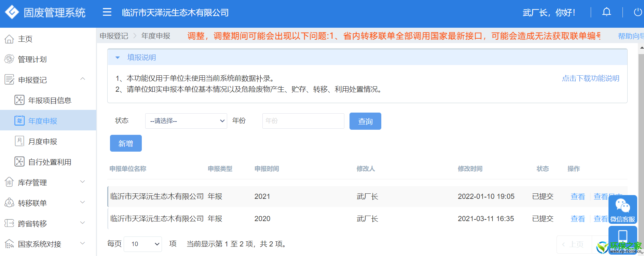644x256 pixels.
Task: Click the 管理计划 sidebar icon
Action: point(9,59)
